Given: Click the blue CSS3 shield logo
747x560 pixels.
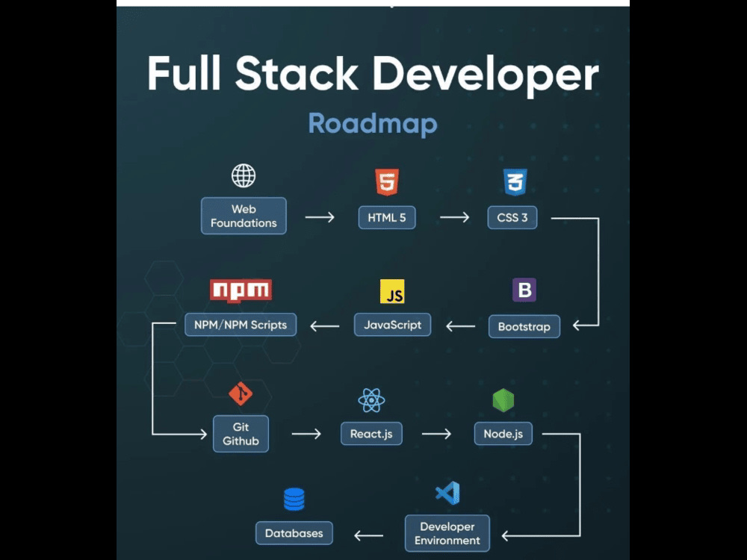Looking at the screenshot, I should (x=515, y=182).
